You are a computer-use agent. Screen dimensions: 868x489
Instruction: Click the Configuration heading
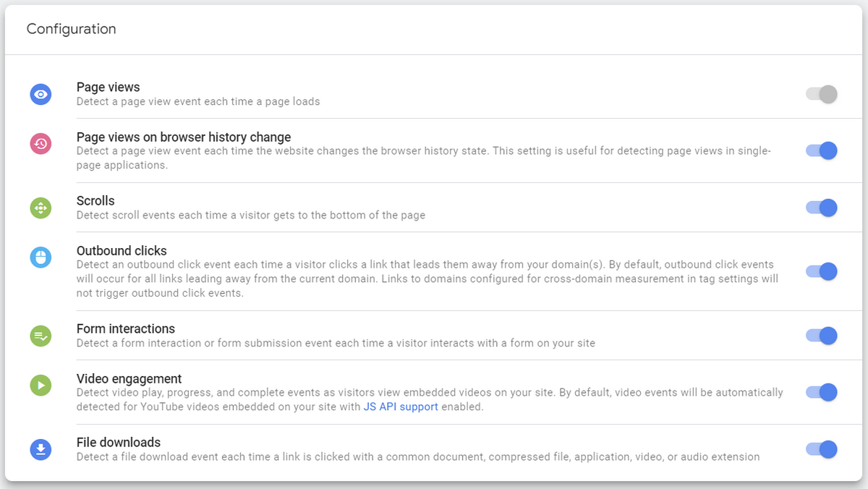71,29
